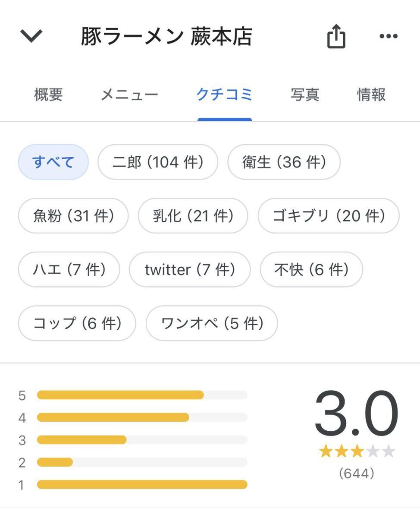The height and width of the screenshot is (518, 420).
Task: Filter by ゴキブリ (20 件)
Action: pos(329,216)
